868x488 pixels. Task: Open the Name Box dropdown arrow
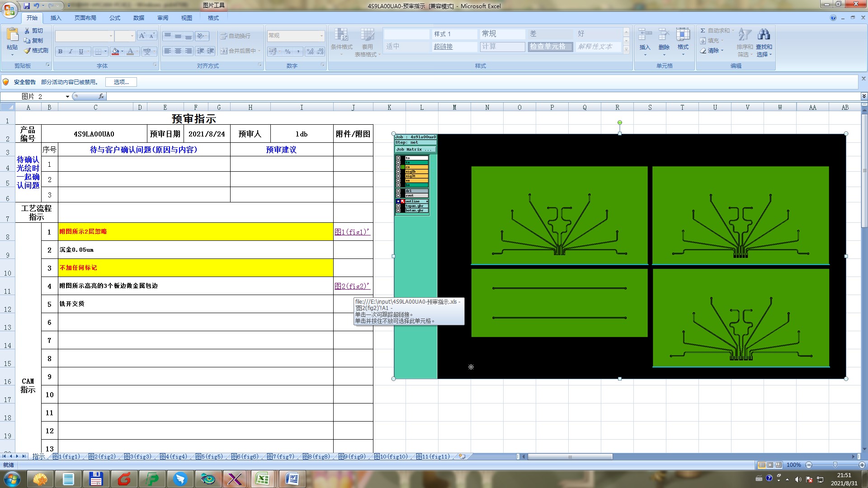67,96
